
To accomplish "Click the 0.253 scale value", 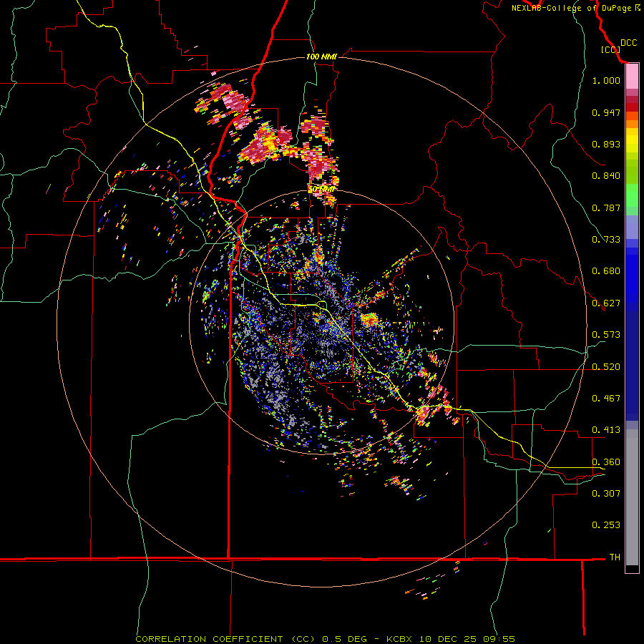I will pyautogui.click(x=606, y=525).
